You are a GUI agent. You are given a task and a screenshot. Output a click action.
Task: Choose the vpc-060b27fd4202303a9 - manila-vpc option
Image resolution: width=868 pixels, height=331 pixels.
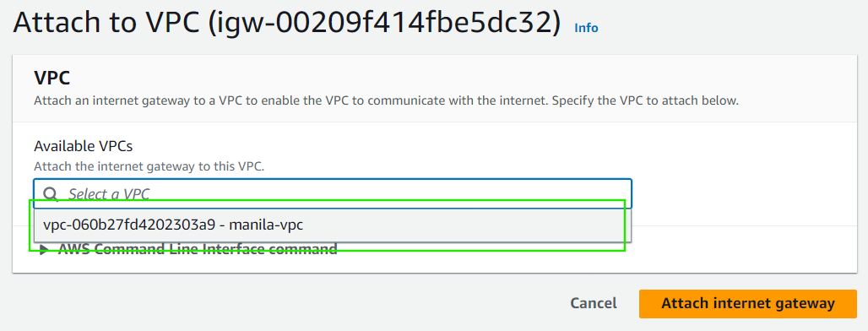tap(333, 225)
